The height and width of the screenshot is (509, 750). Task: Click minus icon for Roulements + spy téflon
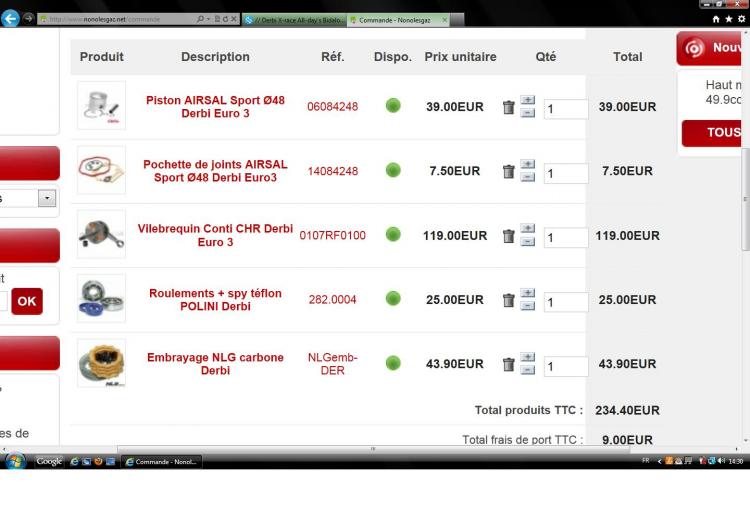point(528,306)
